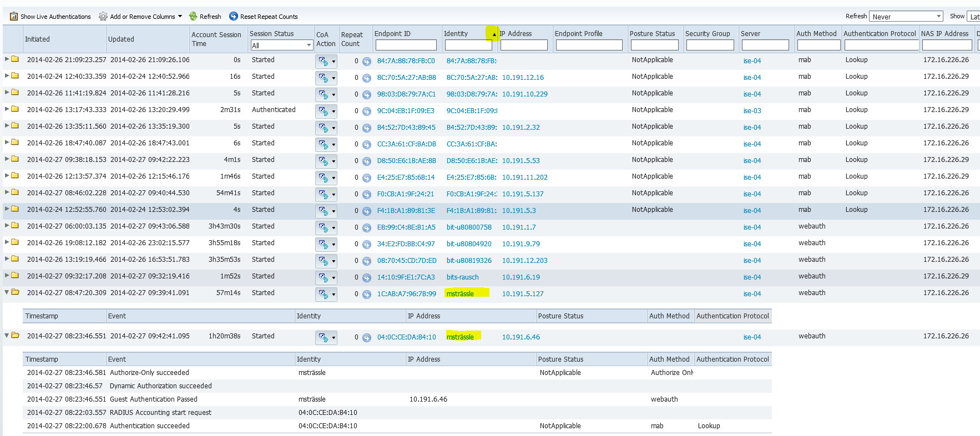Viewport: 980px width, 436px height.
Task: Click repeat count reset icon for 1C:AB:A7:96:7B:99
Action: pos(367,295)
